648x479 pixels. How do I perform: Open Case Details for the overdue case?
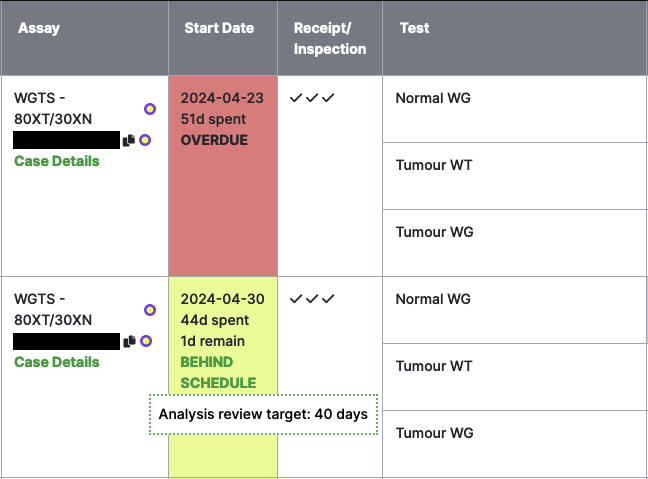[57, 161]
